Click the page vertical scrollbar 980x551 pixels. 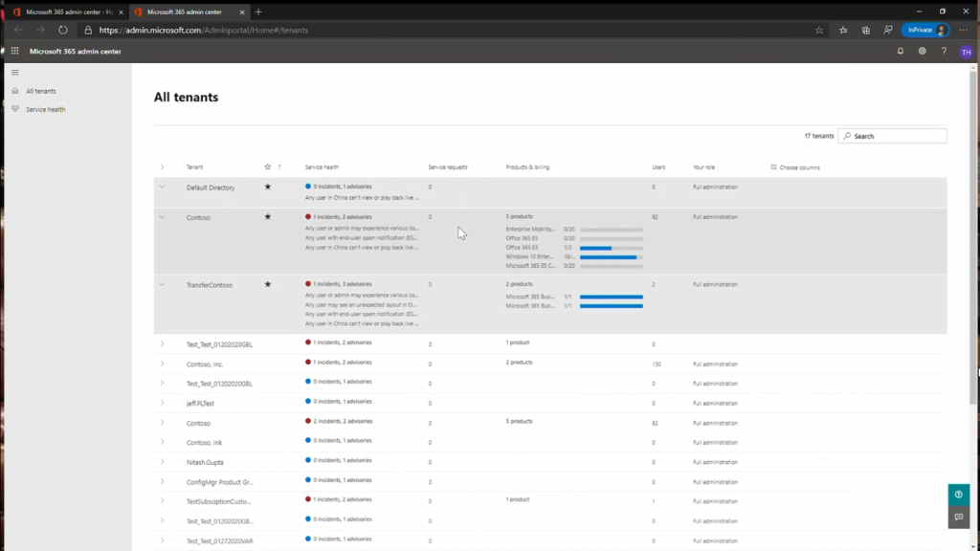point(973,237)
